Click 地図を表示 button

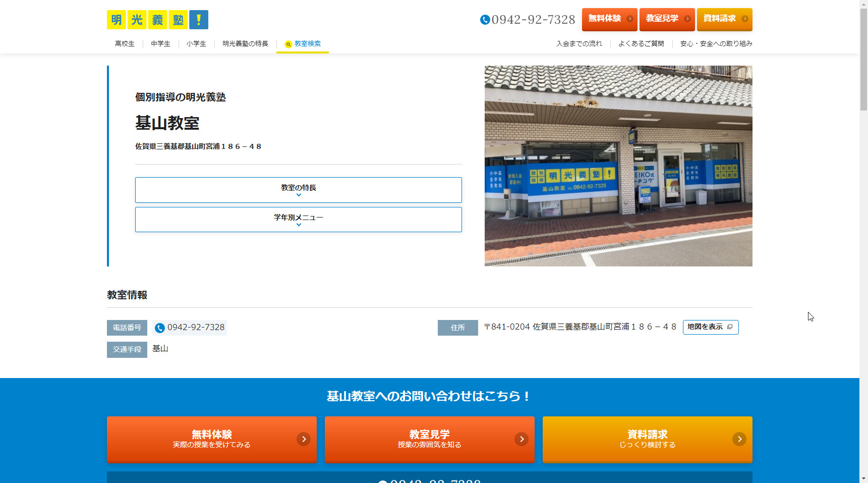[x=711, y=327]
